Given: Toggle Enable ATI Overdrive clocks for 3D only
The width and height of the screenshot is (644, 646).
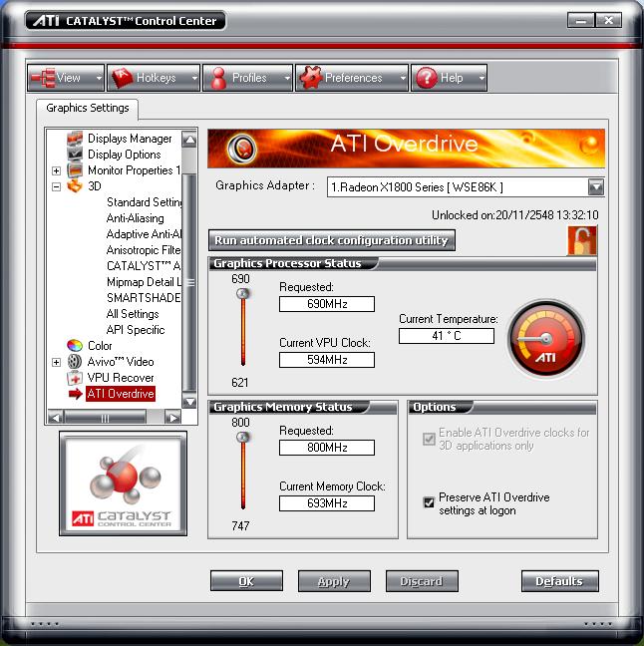Looking at the screenshot, I should pos(429,439).
